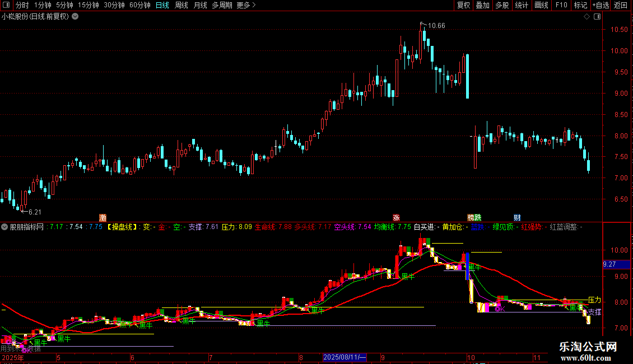Click the 10.66 high price flag
The height and width of the screenshot is (364, 633).
436,25
